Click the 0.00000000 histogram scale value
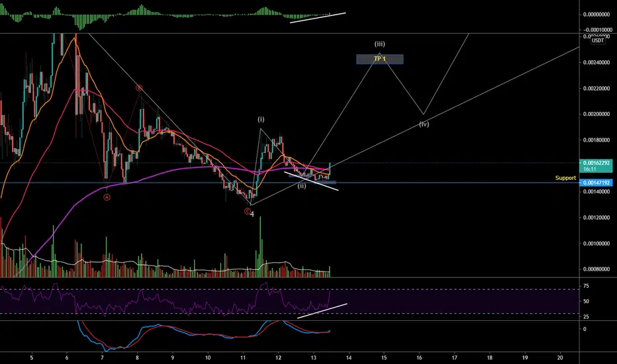This screenshot has height=364, width=617. coord(596,15)
